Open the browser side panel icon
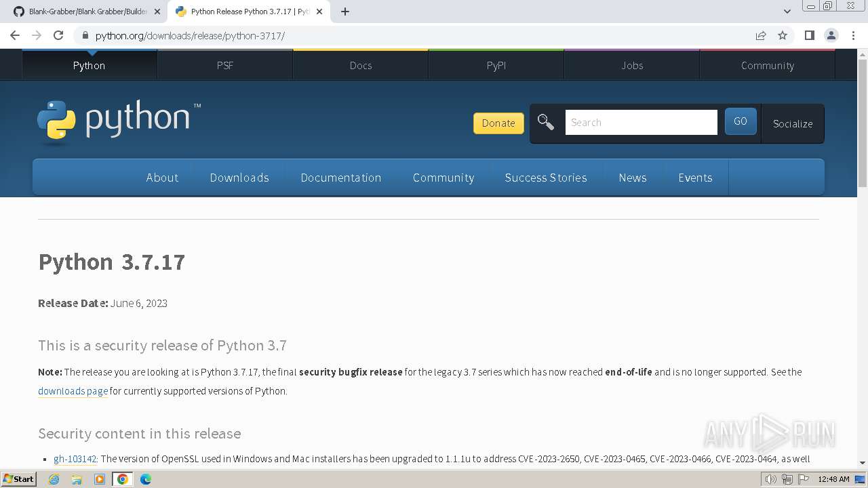Screen dimensions: 868x488 (809, 35)
